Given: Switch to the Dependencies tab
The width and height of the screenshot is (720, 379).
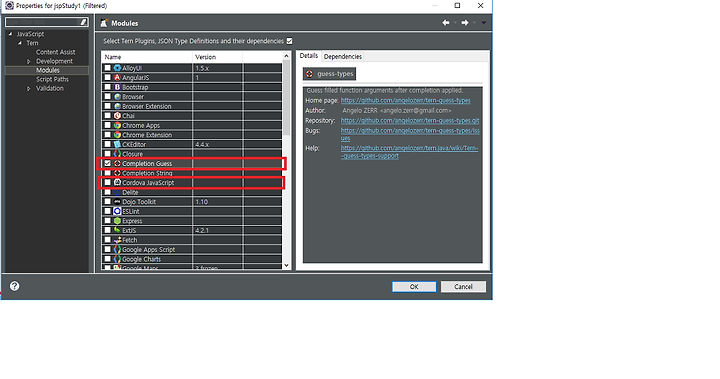Looking at the screenshot, I should 343,57.
